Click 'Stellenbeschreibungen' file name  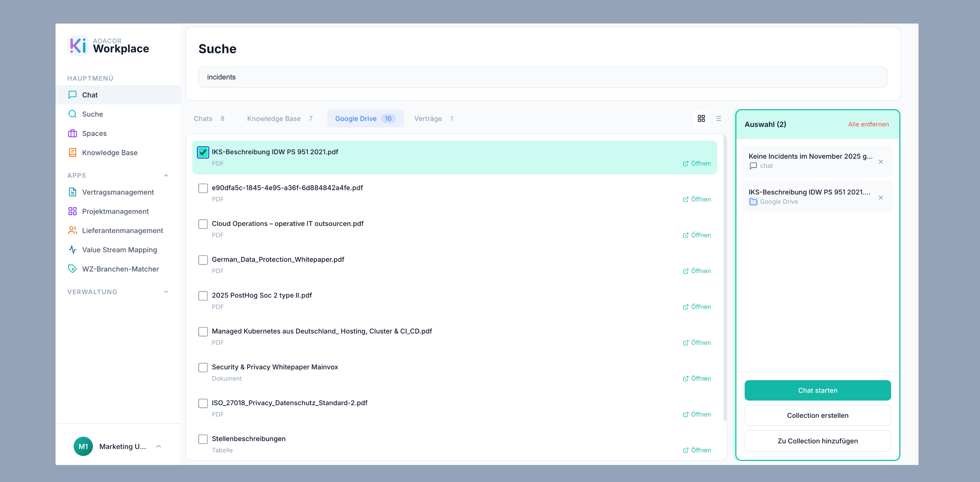click(x=249, y=439)
